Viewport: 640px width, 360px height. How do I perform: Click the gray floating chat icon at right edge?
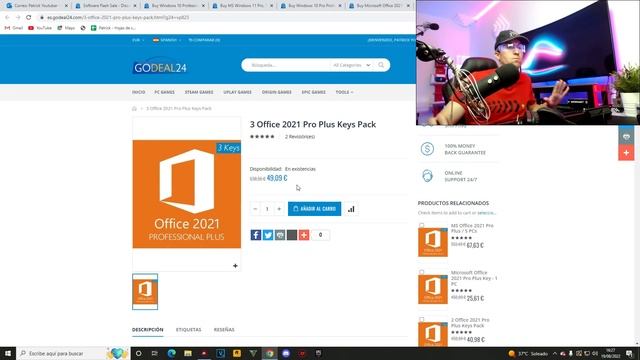[626, 137]
